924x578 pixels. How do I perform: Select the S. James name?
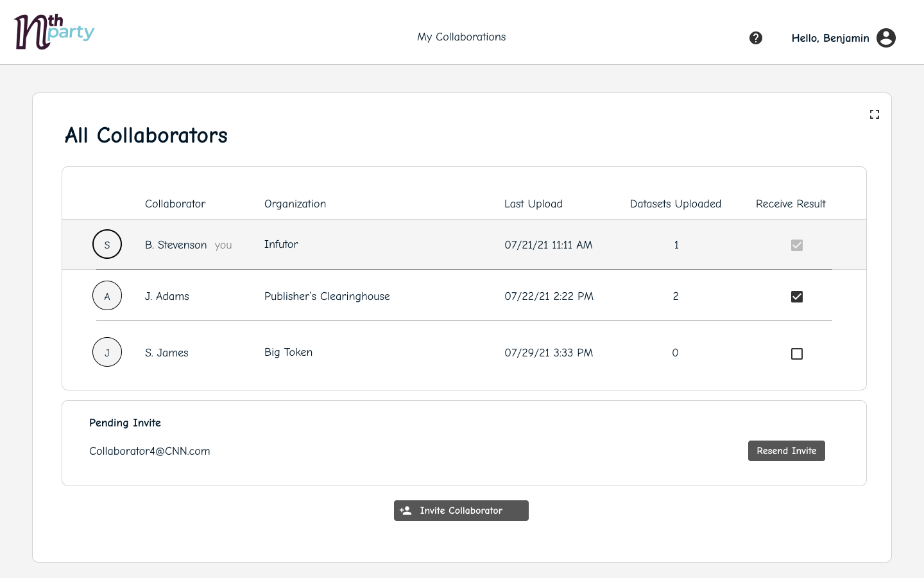point(167,353)
